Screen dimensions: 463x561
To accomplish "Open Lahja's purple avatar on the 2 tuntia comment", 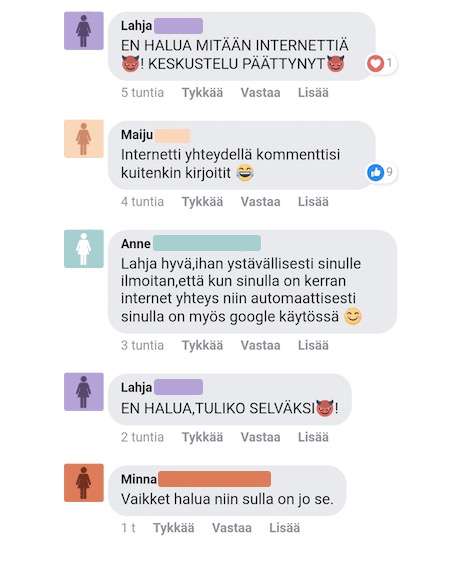I will point(84,391).
